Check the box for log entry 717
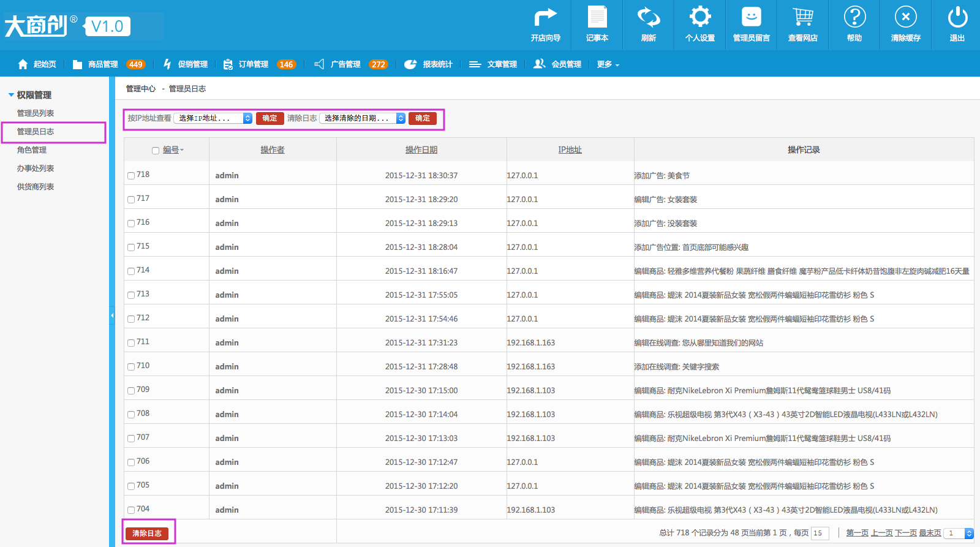The image size is (980, 547). 131,200
